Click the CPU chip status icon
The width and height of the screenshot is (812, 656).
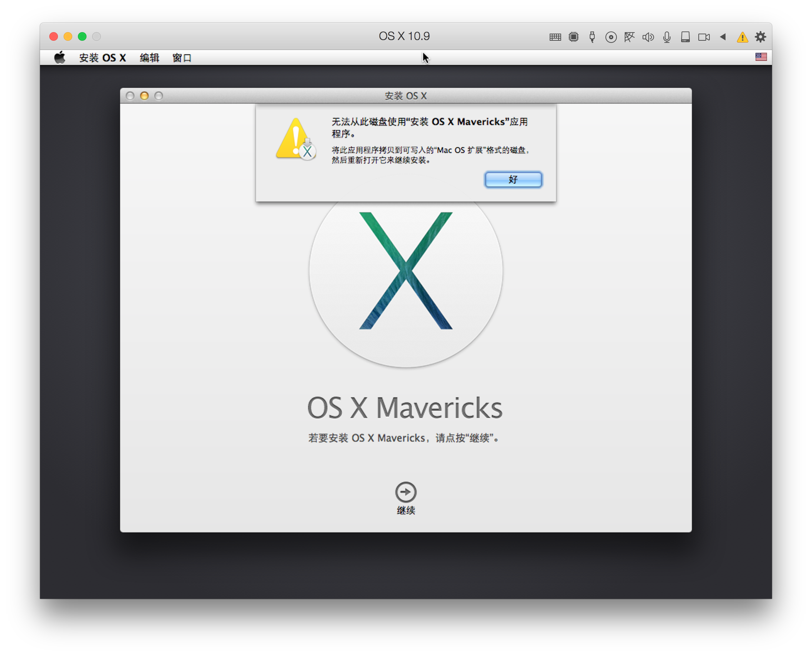click(574, 37)
